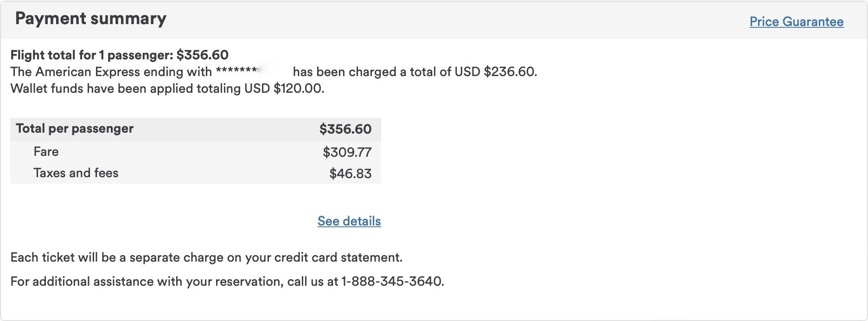Click the Taxes and fees row label
The image size is (868, 321).
pos(76,173)
